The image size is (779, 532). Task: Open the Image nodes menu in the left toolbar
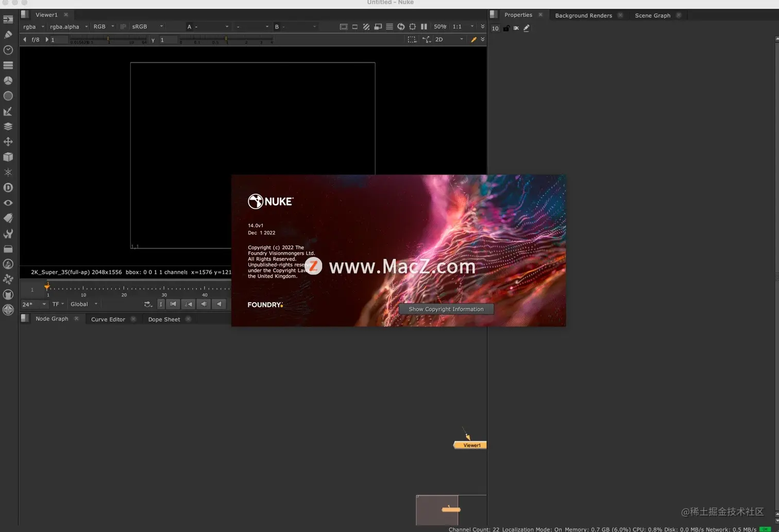point(8,20)
